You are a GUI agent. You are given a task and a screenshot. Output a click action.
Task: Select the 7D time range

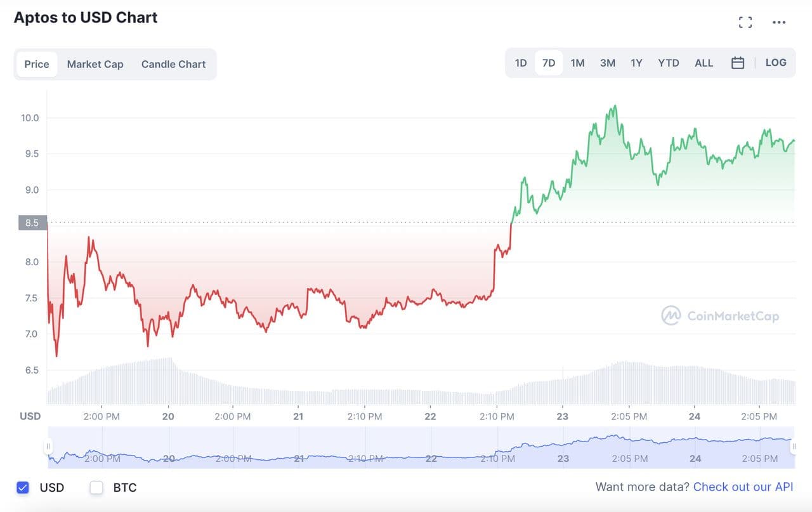549,63
